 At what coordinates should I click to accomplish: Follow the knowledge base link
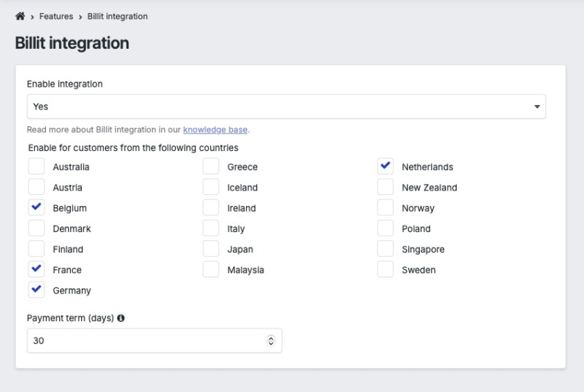(x=215, y=129)
